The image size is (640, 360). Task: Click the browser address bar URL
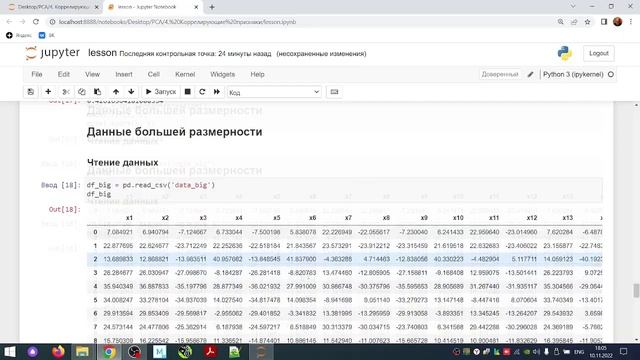pyautogui.click(x=177, y=22)
